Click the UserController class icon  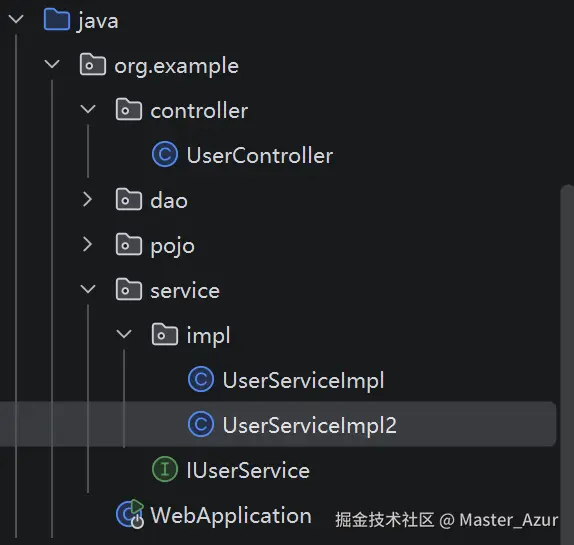(x=165, y=154)
